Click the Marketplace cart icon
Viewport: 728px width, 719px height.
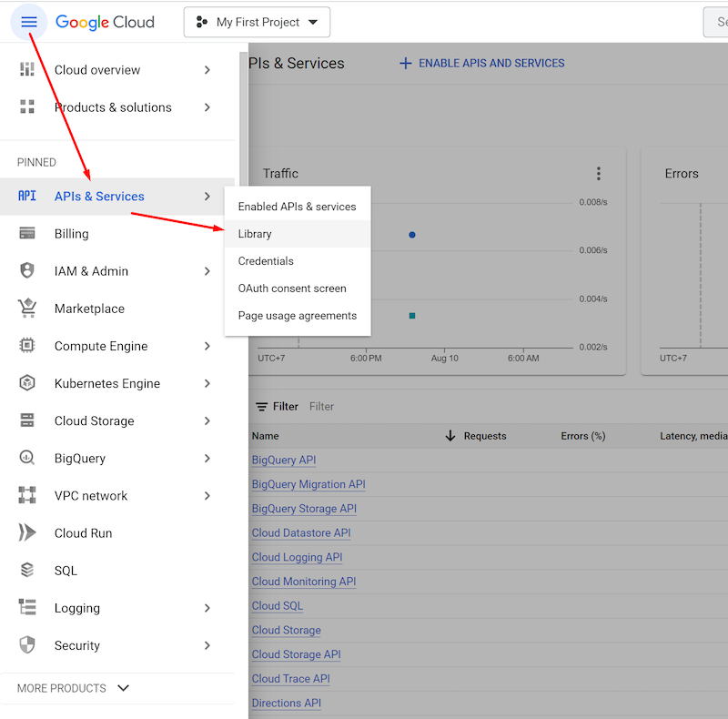[27, 309]
